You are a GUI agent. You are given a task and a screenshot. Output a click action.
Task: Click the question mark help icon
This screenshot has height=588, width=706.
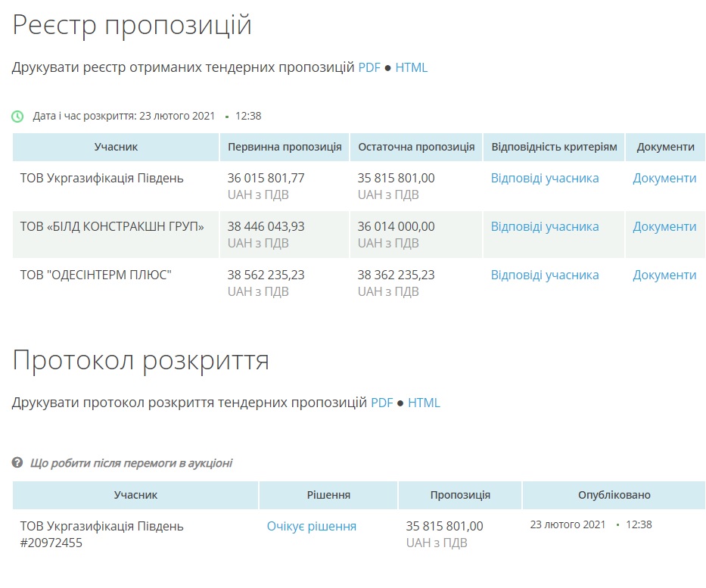[17, 462]
